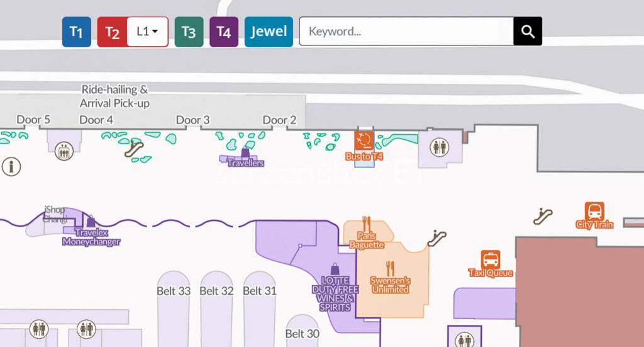
Task: Open the L1 level dropdown
Action: coord(147,31)
